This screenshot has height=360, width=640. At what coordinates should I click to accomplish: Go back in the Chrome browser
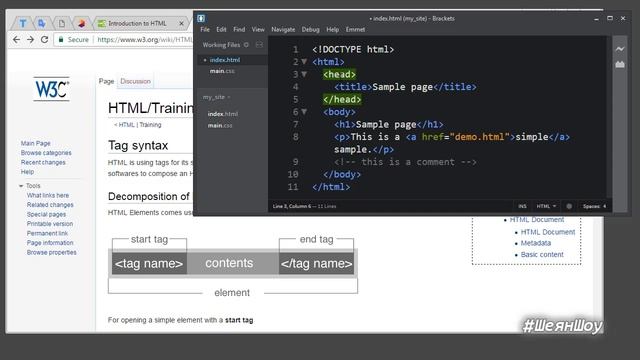tap(16, 40)
